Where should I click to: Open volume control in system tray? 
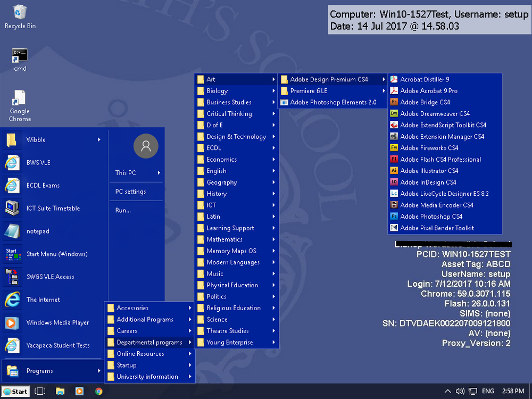(x=460, y=391)
